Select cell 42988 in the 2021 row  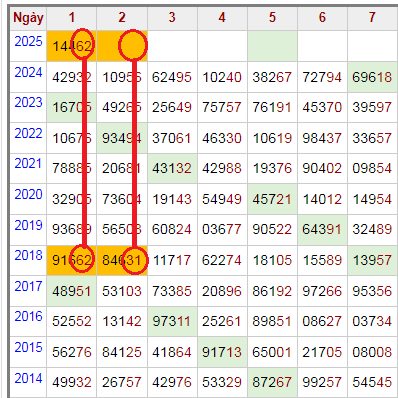[x=222, y=168]
